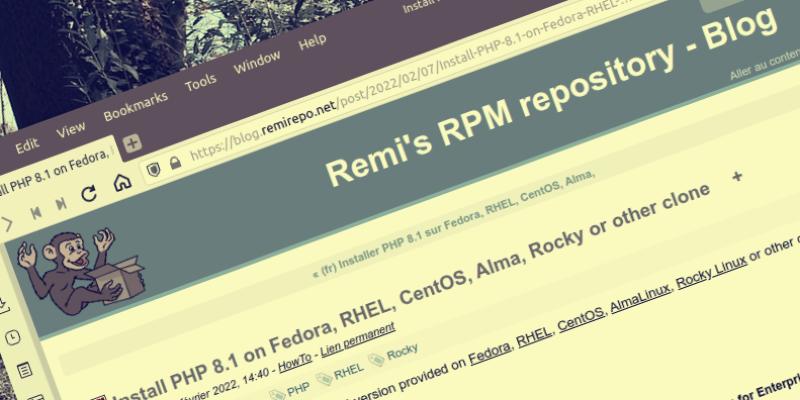Go to the browser home icon
Screen dimensions: 800x400
[121, 183]
